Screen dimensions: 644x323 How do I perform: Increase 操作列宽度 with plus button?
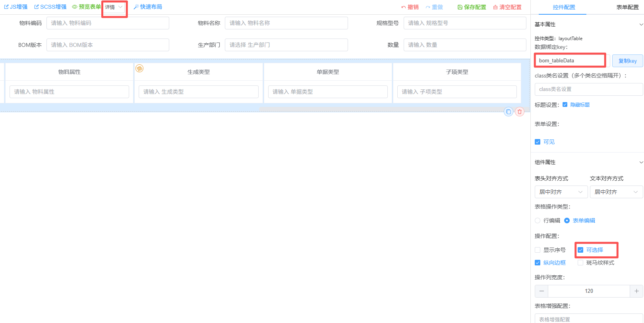click(636, 291)
